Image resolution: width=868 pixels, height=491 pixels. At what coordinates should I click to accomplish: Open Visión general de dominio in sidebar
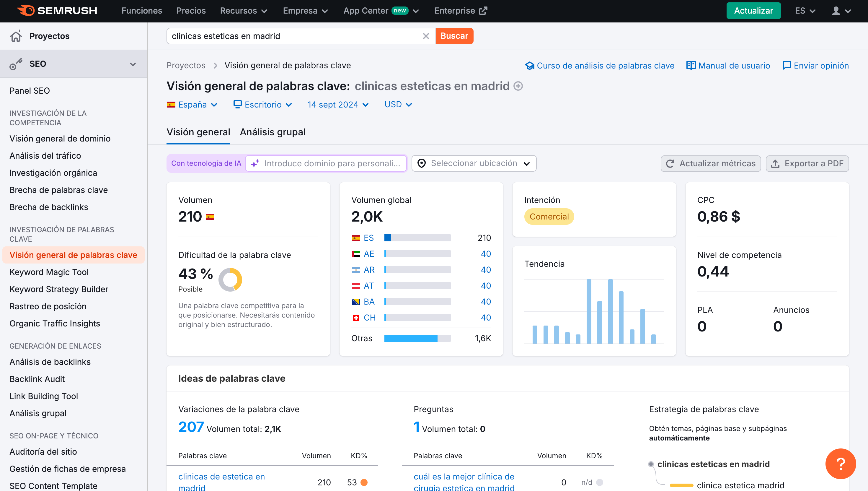click(x=60, y=139)
